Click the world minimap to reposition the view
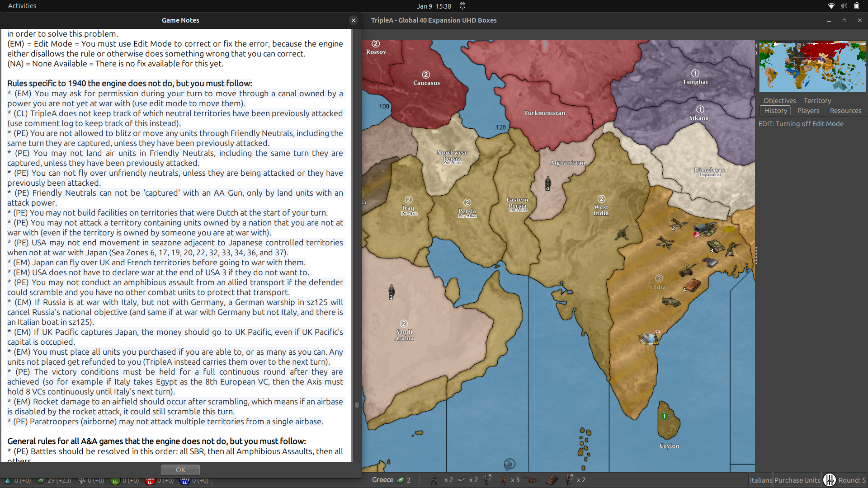868x488 pixels. point(811,66)
